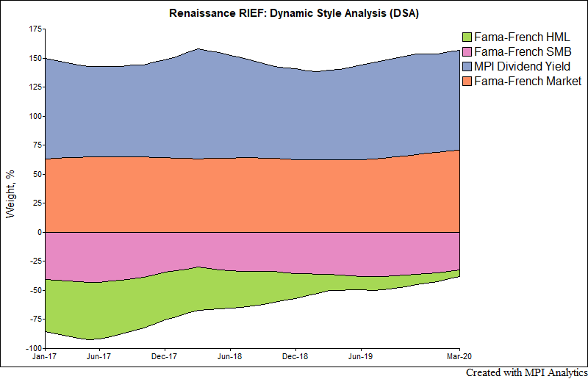
Task: Select the Fama-French Market legend label
Action: (x=528, y=81)
